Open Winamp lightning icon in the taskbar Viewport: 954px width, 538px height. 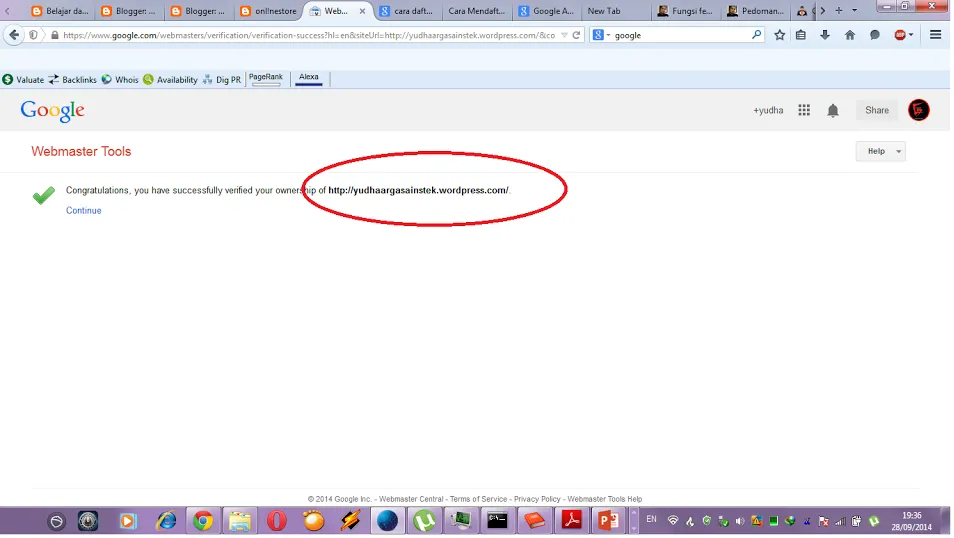(x=350, y=521)
